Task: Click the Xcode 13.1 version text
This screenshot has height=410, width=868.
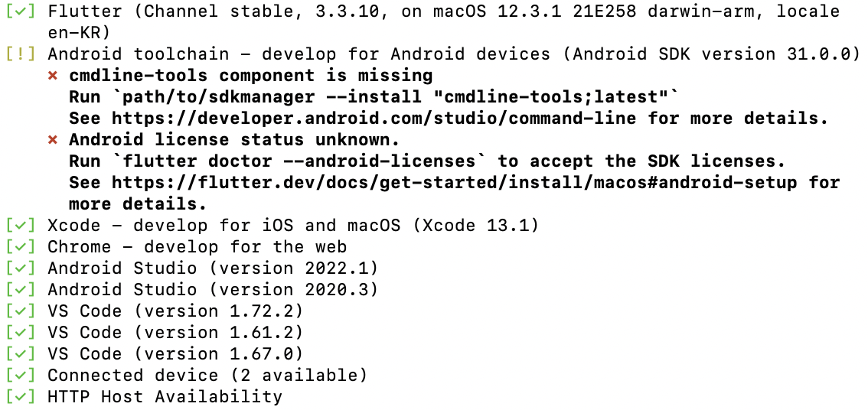Action: 476,226
